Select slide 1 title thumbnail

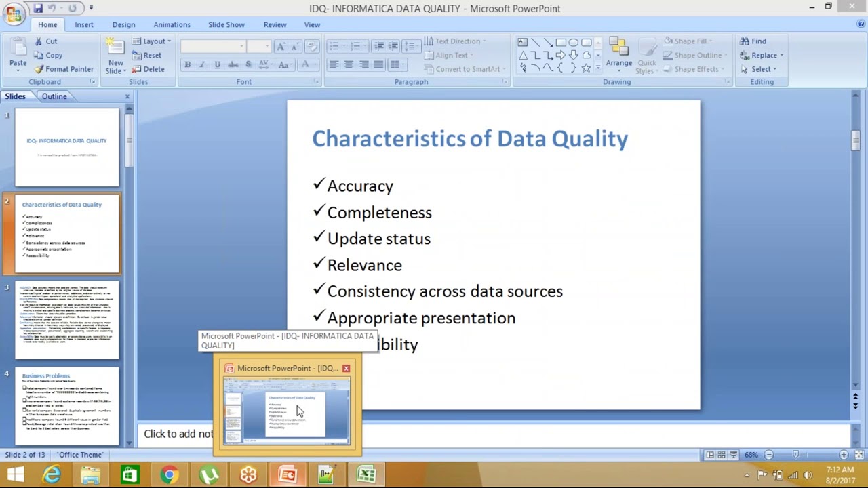click(67, 148)
